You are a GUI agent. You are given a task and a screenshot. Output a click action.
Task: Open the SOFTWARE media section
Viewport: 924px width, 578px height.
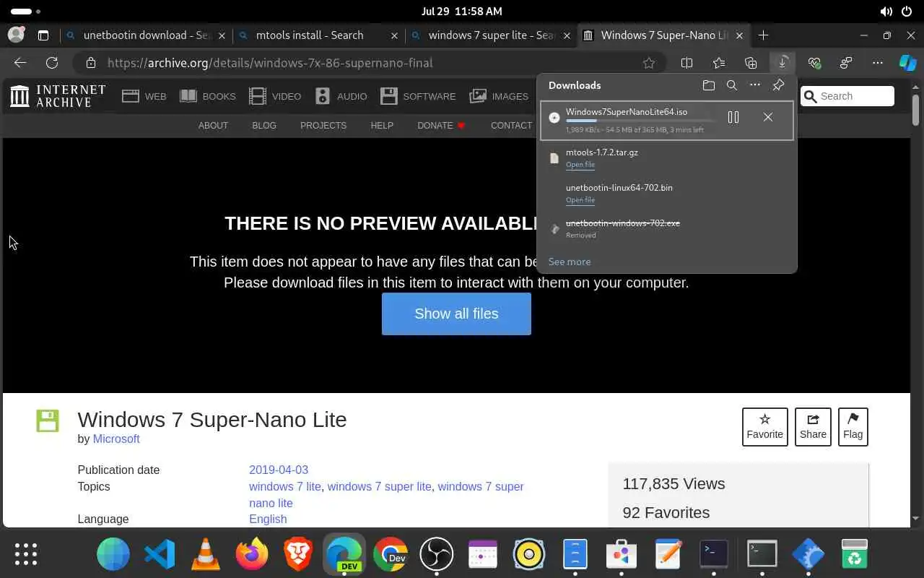point(418,96)
